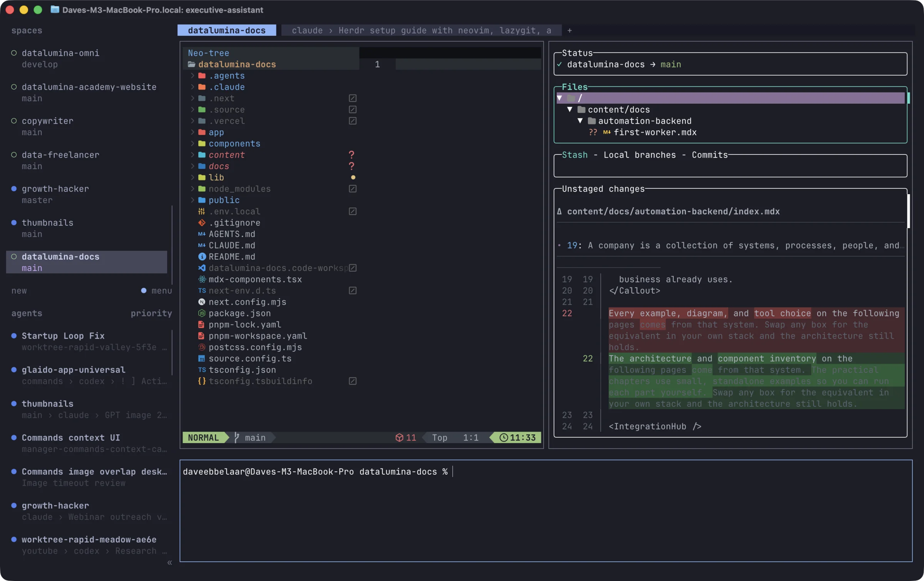The height and width of the screenshot is (581, 924).
Task: Switch to the Commits panel tab
Action: (710, 155)
